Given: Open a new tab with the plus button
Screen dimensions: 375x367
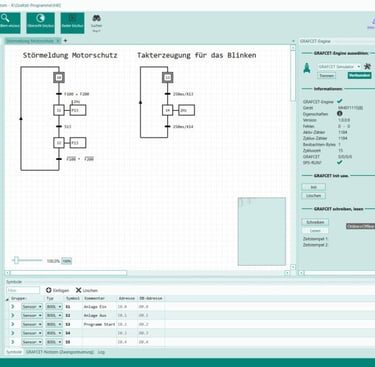Looking at the screenshot, I should coord(65,41).
